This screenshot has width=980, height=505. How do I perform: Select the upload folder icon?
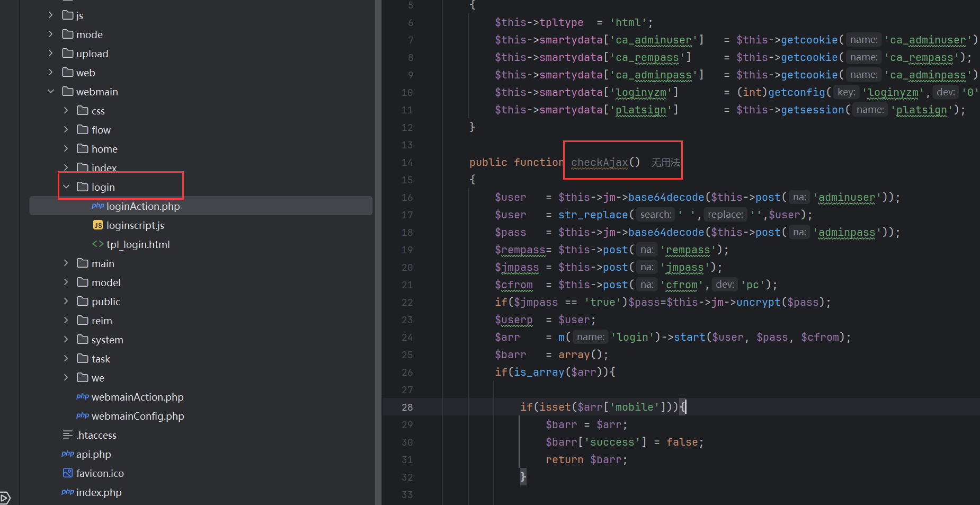point(67,53)
